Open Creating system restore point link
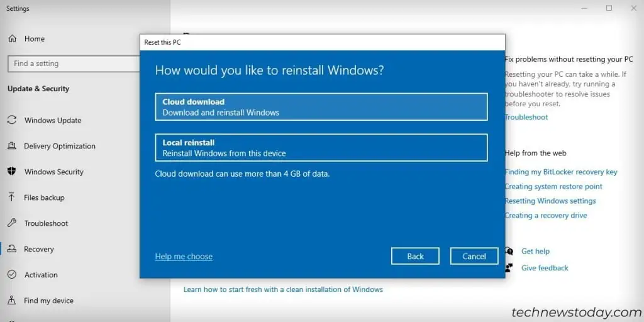The image size is (644, 322). point(553,186)
